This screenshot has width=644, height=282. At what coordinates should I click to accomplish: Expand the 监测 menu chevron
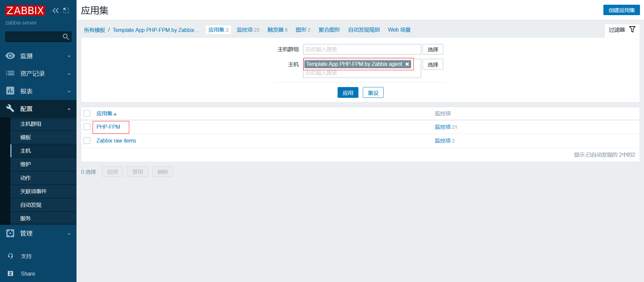point(69,56)
